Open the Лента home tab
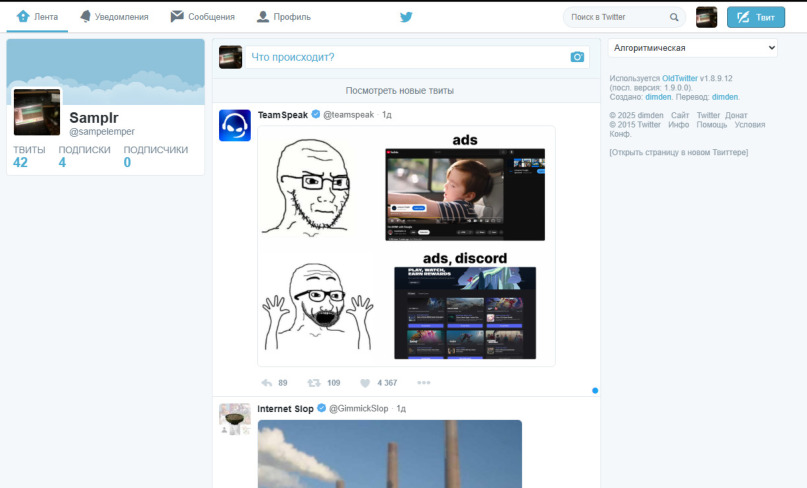 click(38, 17)
